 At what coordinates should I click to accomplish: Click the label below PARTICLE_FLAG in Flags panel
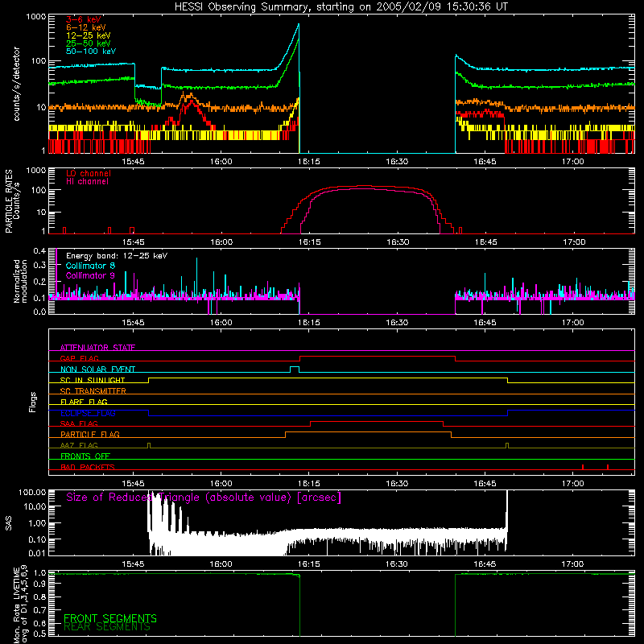click(x=79, y=445)
